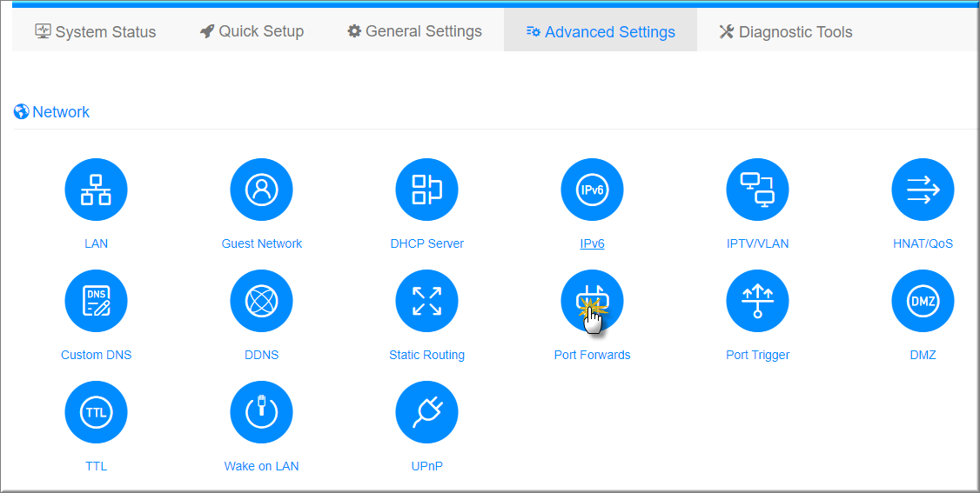The image size is (980, 493).
Task: Select the IPv6 circle icon
Action: coord(592,190)
